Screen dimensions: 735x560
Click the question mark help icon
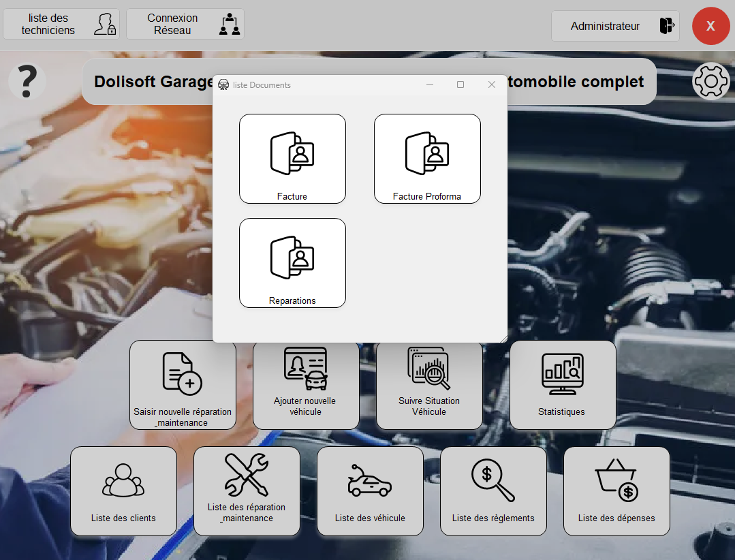tap(27, 80)
